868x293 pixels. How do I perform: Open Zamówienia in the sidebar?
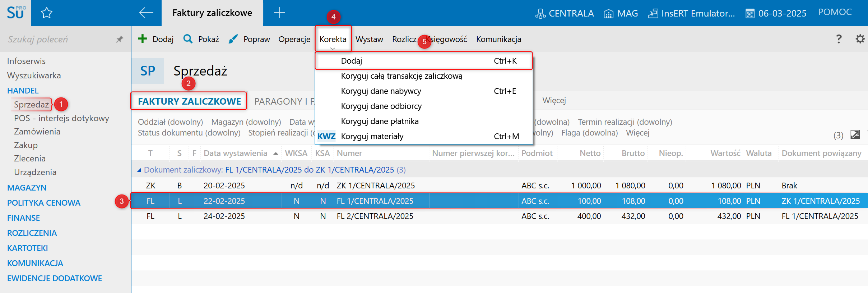tap(37, 132)
